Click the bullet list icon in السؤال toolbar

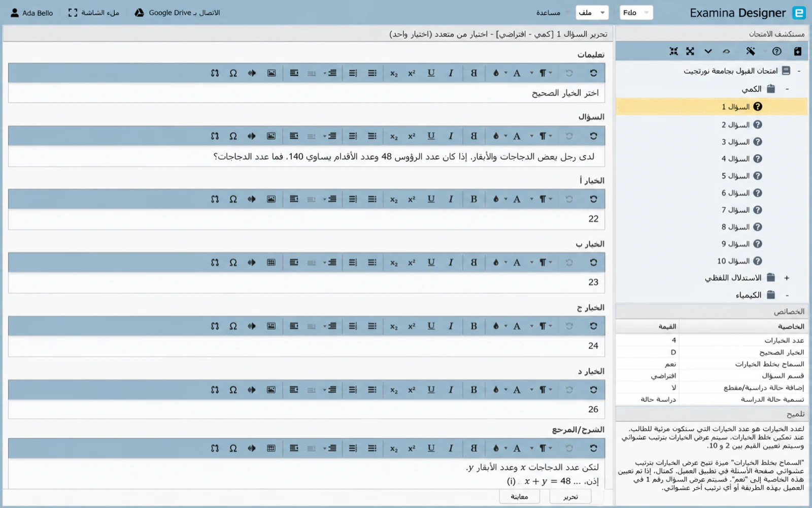coord(373,136)
